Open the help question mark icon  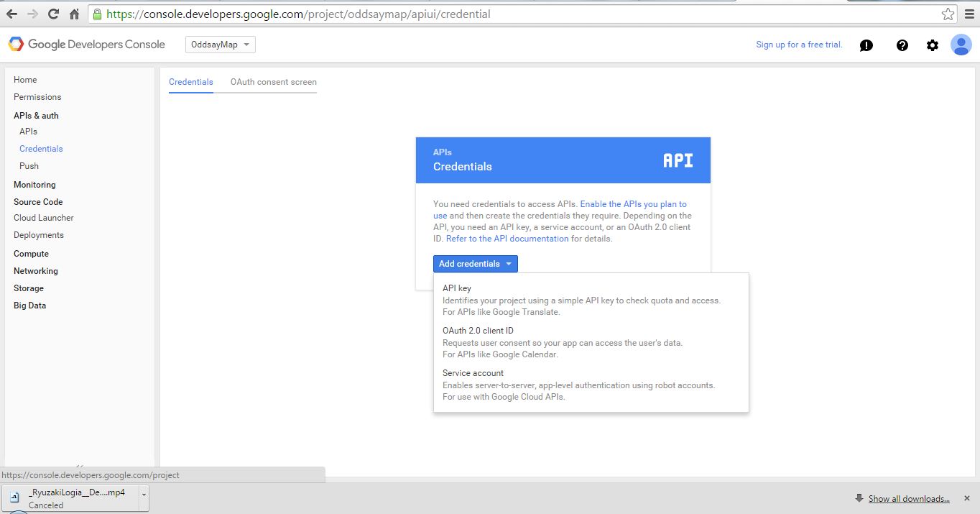coord(902,45)
